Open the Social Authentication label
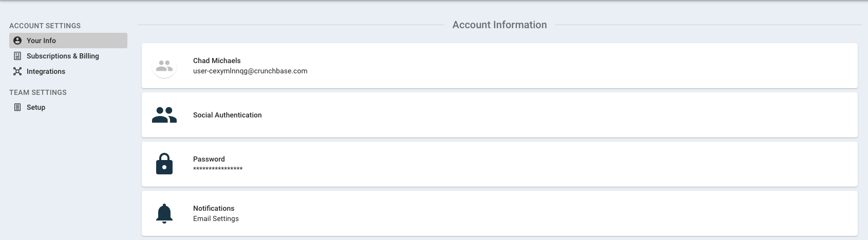 tap(228, 115)
